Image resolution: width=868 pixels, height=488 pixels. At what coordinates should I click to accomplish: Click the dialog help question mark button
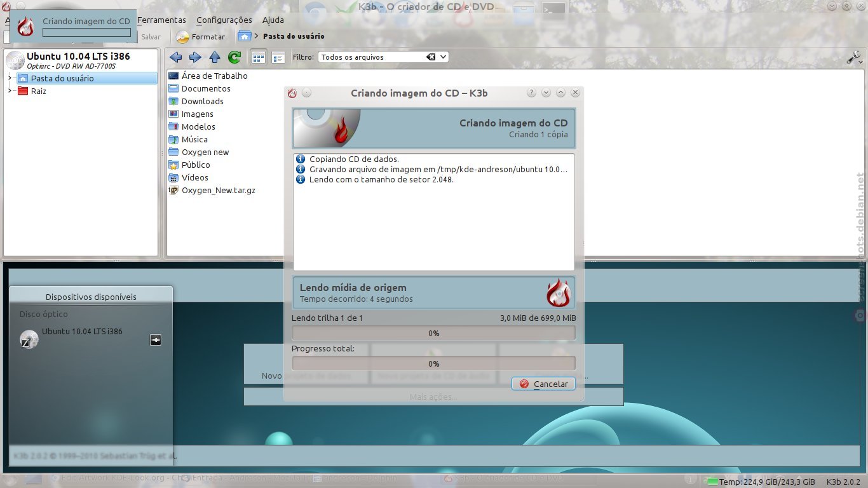532,93
